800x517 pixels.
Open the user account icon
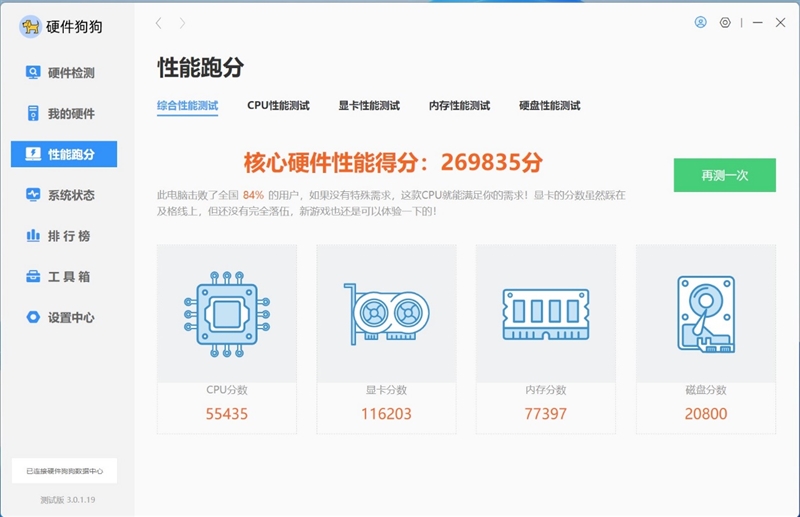coord(701,22)
